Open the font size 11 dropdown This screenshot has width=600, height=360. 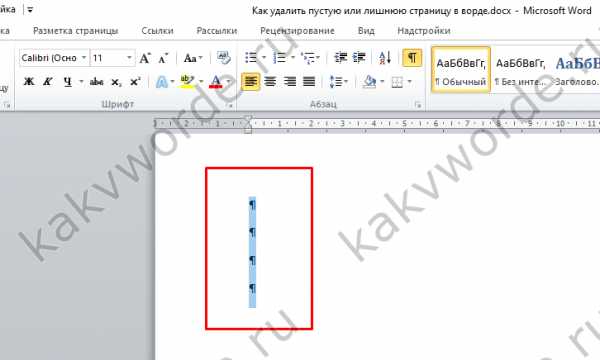coord(129,58)
